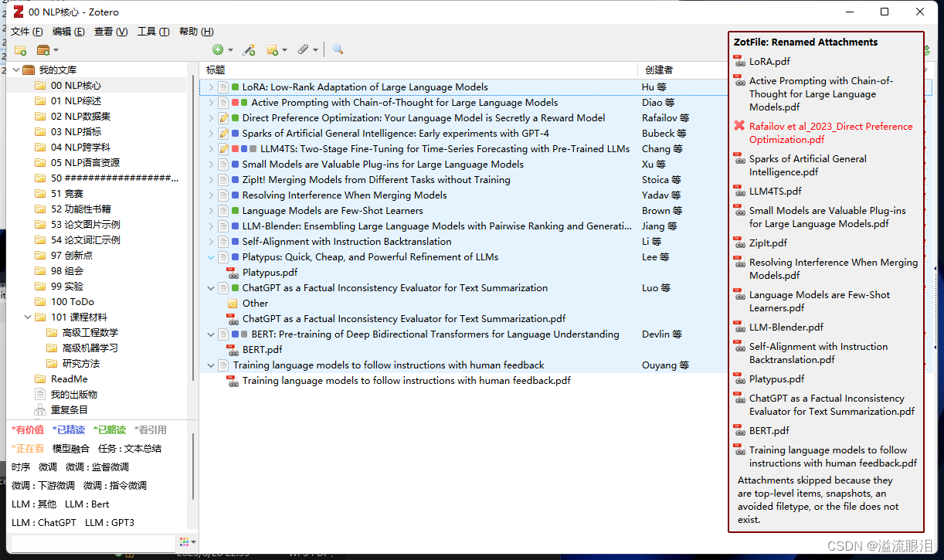Click Add Item by Identifier wand icon
Screen dimensions: 944x560
[x=249, y=50]
